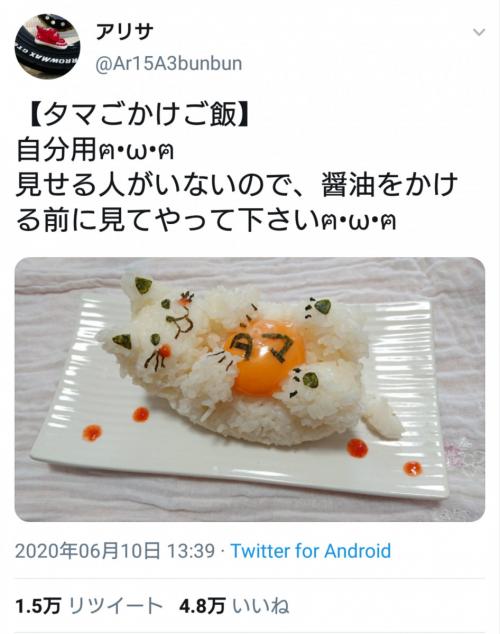Viewport: 500px width, 634px height.
Task: Click the last tweet line る前に見てやって下さい
Action: coord(206,220)
